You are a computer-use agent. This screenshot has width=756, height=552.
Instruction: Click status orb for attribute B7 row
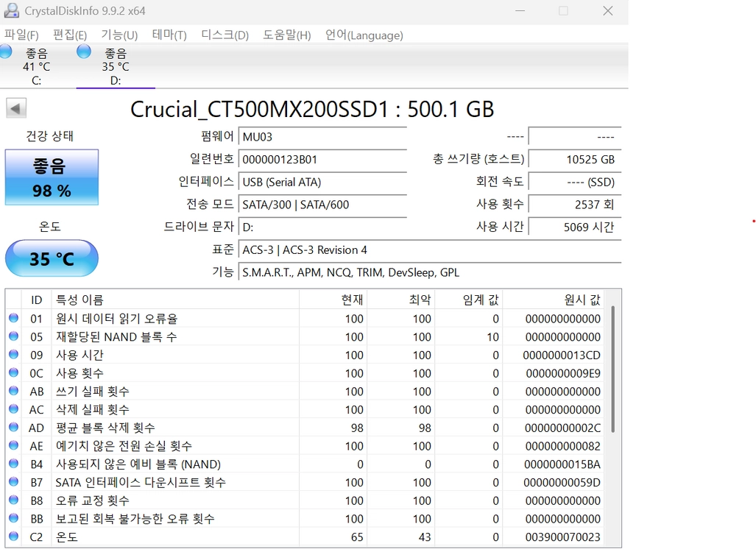tap(13, 482)
